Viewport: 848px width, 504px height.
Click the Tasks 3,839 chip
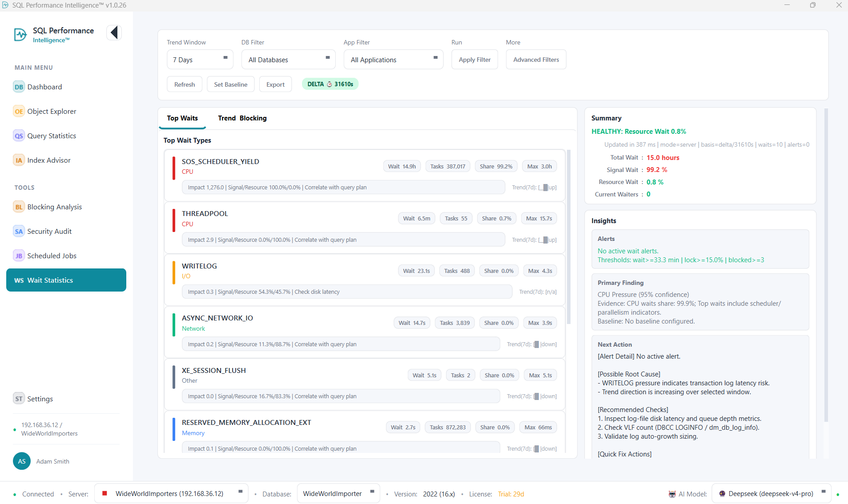pos(454,323)
